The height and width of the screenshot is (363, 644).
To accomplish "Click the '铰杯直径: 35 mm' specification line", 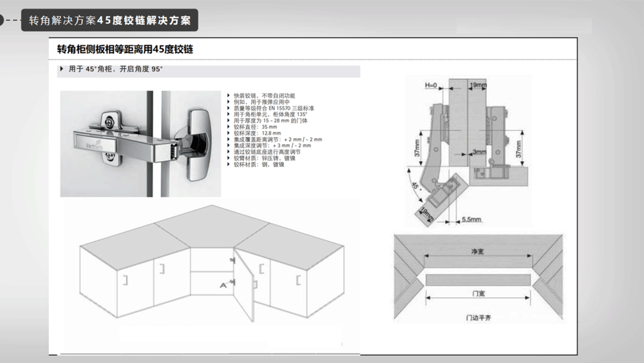I will (254, 126).
